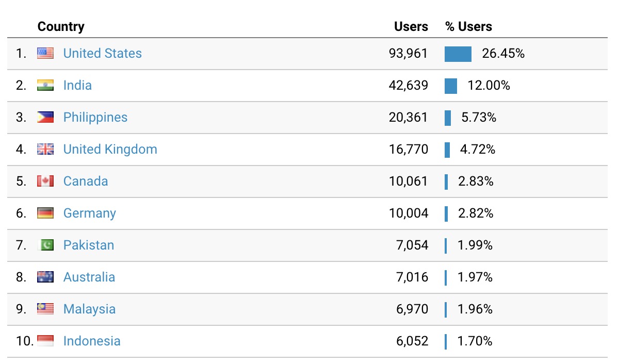Open the United Kingdom link

pyautogui.click(x=110, y=149)
